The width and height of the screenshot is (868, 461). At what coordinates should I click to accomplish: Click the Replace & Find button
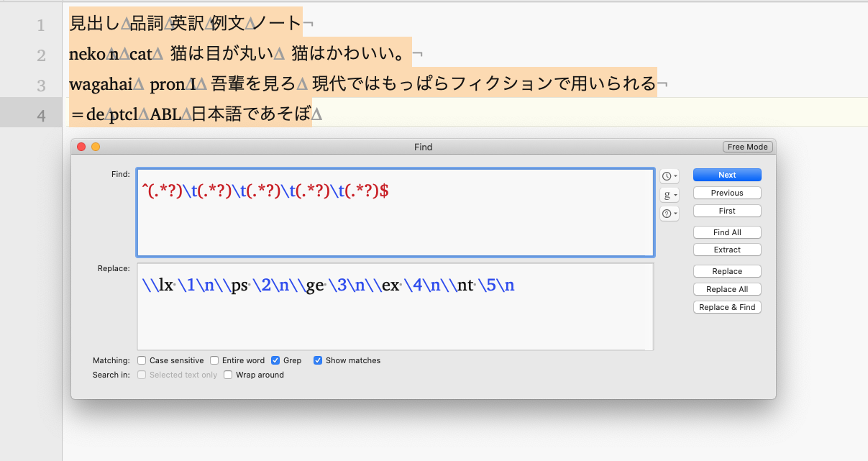(x=726, y=306)
